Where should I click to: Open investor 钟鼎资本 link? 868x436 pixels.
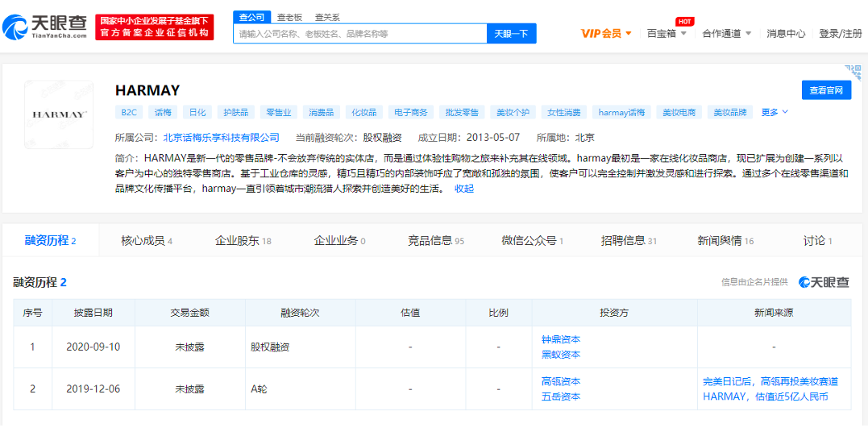(561, 339)
